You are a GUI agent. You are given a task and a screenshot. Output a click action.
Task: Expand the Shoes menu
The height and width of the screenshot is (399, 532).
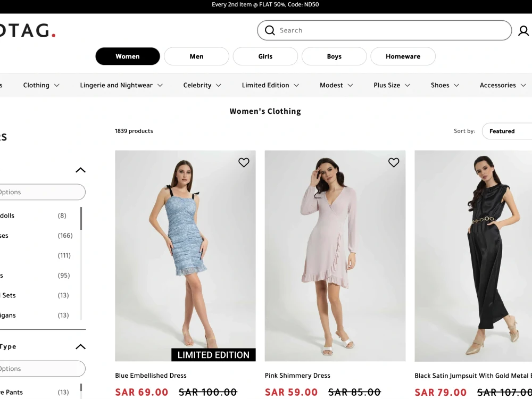[x=445, y=85]
